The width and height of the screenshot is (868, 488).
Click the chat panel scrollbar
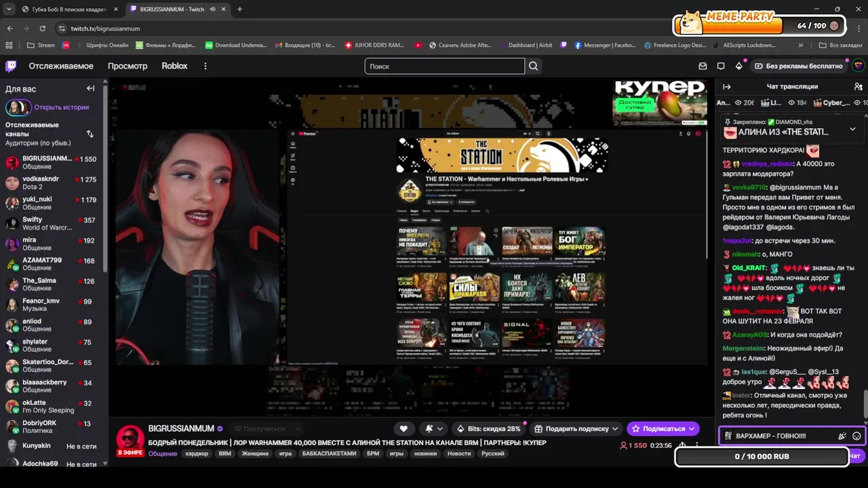pyautogui.click(x=865, y=403)
